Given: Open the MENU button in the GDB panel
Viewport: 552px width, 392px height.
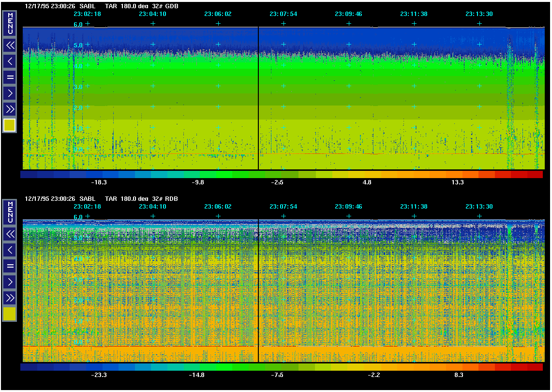Looking at the screenshot, I should 10,23.
